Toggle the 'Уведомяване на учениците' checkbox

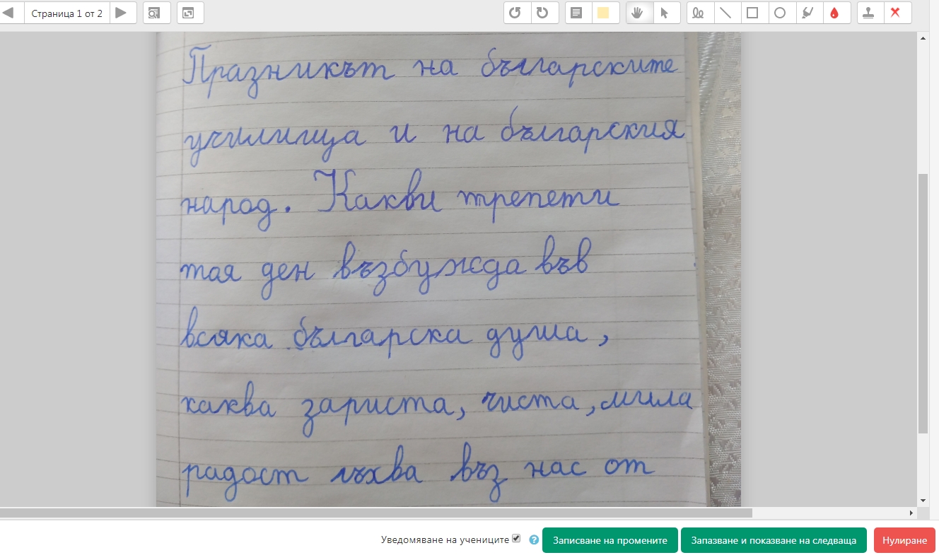(x=516, y=539)
